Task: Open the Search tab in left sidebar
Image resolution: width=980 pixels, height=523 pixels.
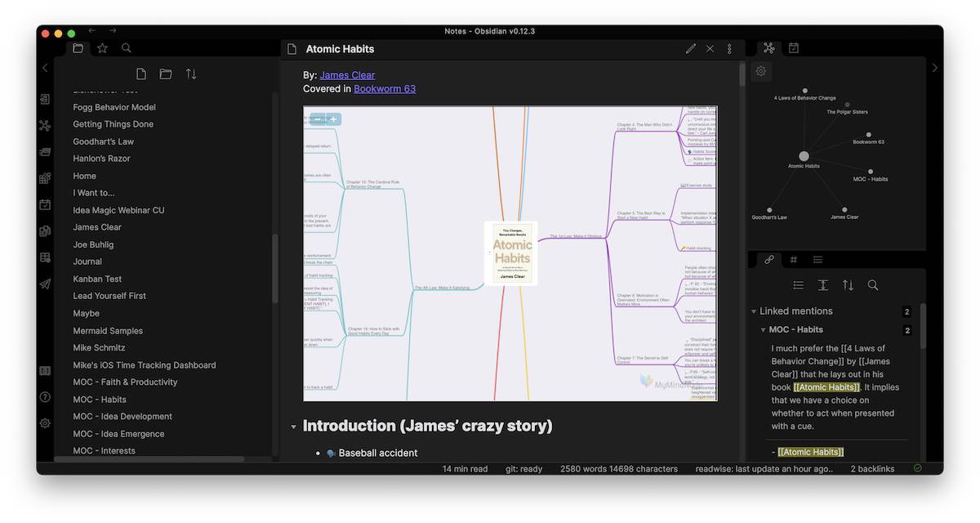Action: (127, 48)
